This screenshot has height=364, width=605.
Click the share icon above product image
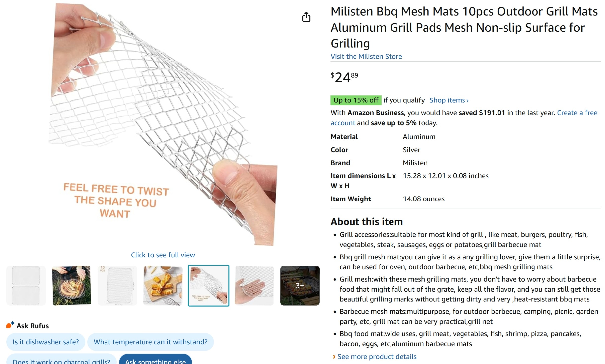click(306, 17)
